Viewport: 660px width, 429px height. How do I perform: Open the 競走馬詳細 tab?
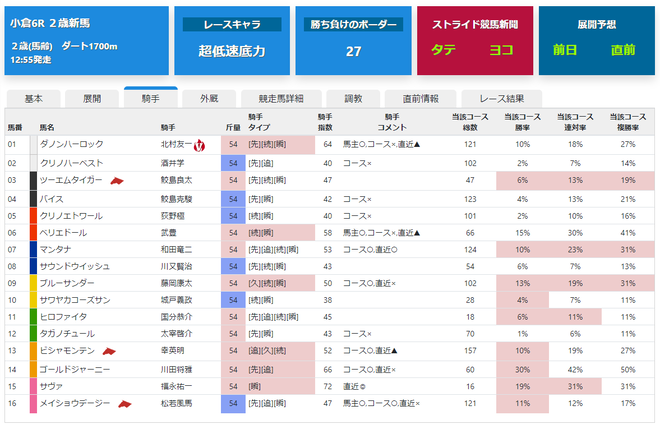[281, 99]
